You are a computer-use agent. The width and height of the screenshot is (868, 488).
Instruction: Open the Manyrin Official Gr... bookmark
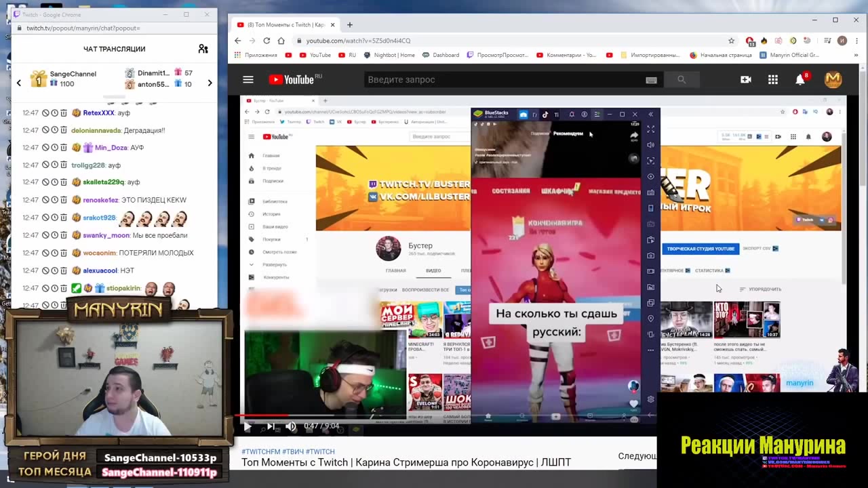pyautogui.click(x=789, y=55)
